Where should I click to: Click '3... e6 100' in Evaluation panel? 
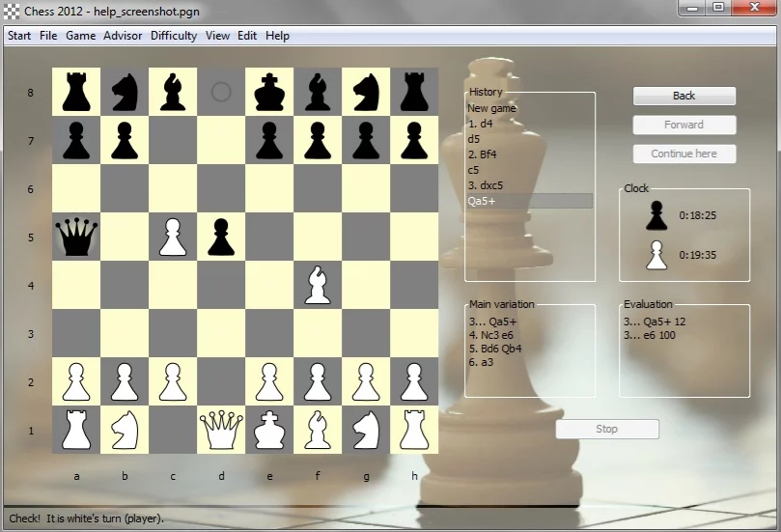click(650, 335)
